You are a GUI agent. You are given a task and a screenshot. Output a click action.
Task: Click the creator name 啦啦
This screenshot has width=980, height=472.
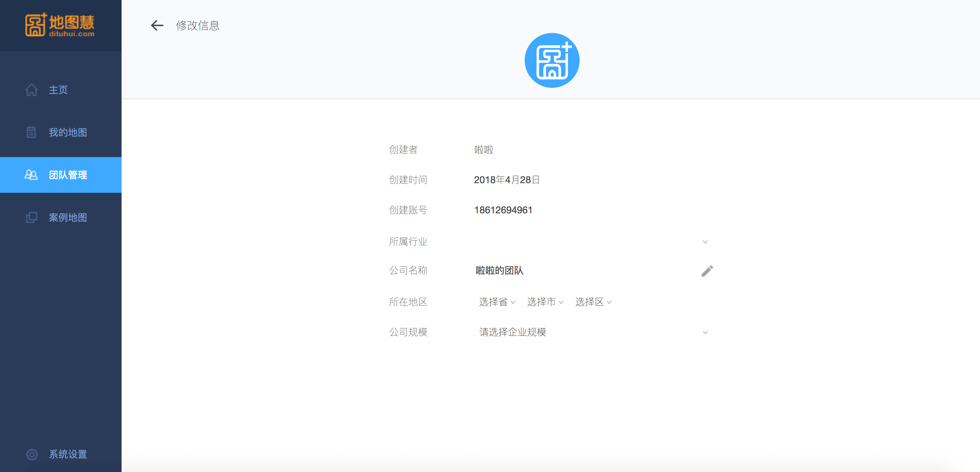(483, 150)
